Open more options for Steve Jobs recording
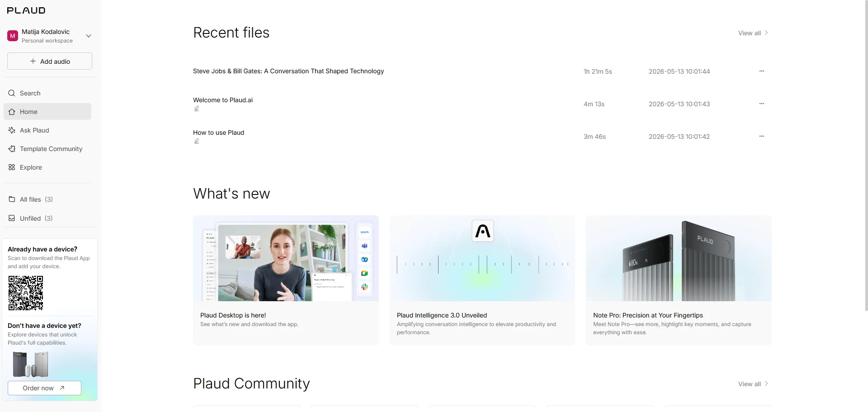The width and height of the screenshot is (868, 412). [x=762, y=71]
